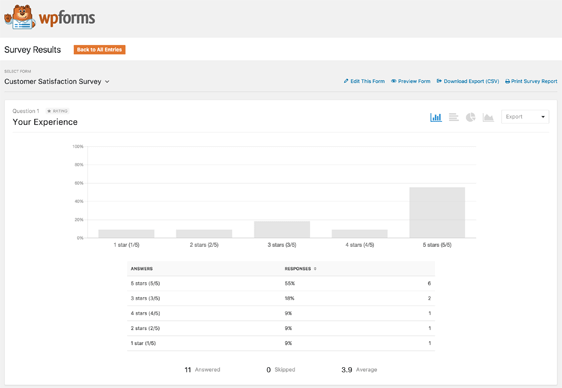This screenshot has width=562, height=388.
Task: Open the Edit This Form link
Action: pos(364,81)
